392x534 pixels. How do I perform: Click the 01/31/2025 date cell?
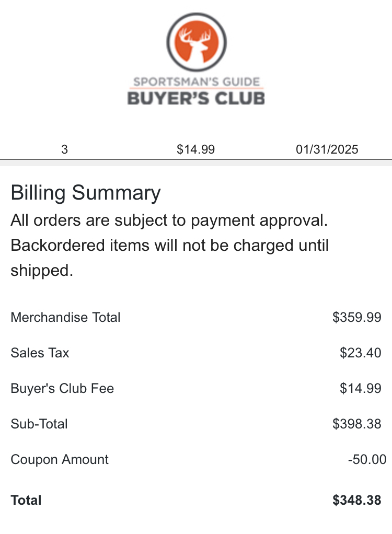click(327, 149)
